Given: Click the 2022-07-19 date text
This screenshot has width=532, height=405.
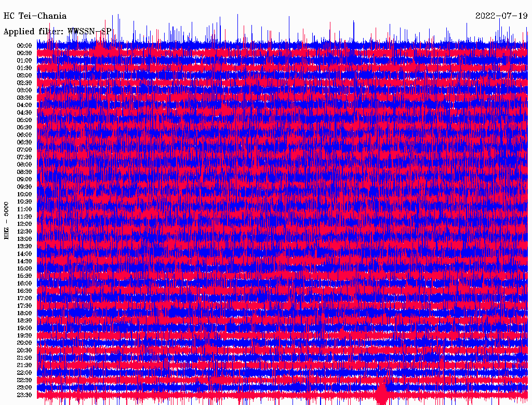Looking at the screenshot, I should (501, 16).
